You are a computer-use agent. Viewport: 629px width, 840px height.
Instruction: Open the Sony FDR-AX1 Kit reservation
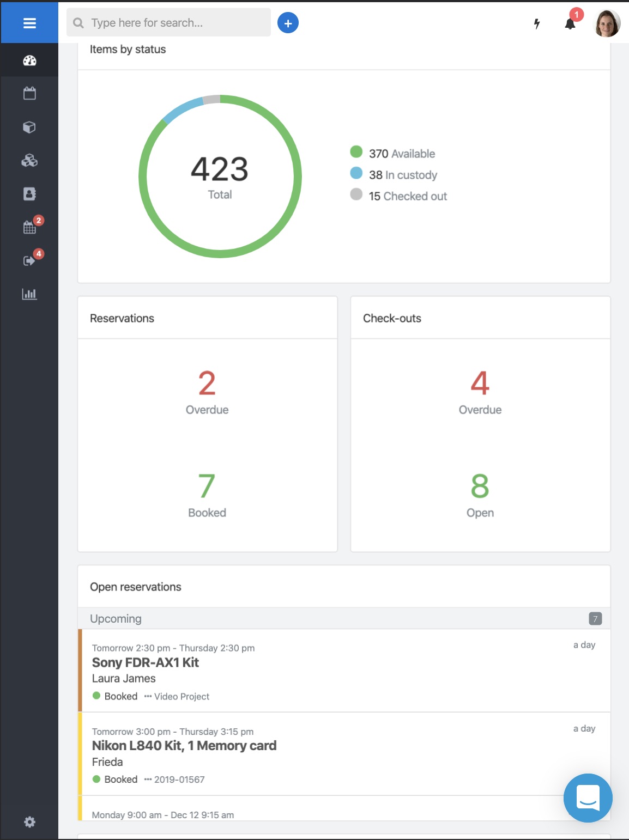[146, 662]
